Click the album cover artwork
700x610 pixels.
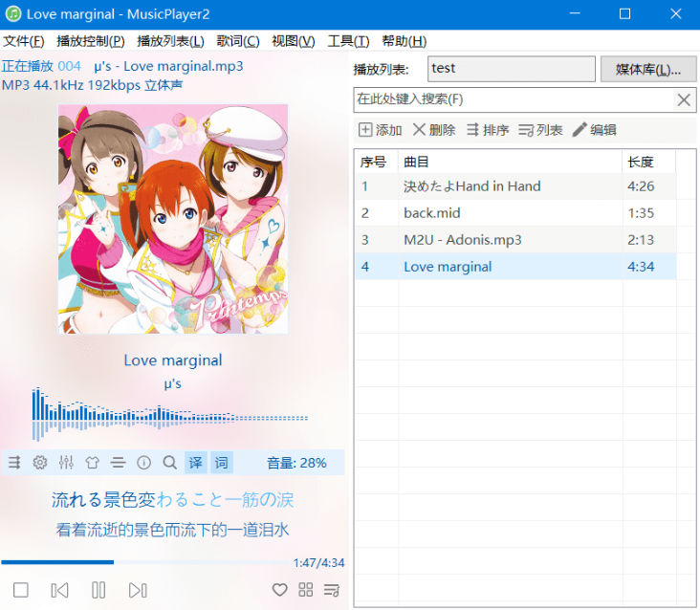(x=173, y=219)
